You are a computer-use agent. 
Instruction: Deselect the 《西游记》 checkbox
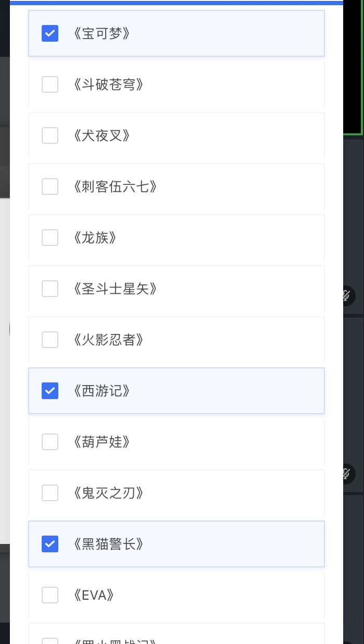[50, 391]
